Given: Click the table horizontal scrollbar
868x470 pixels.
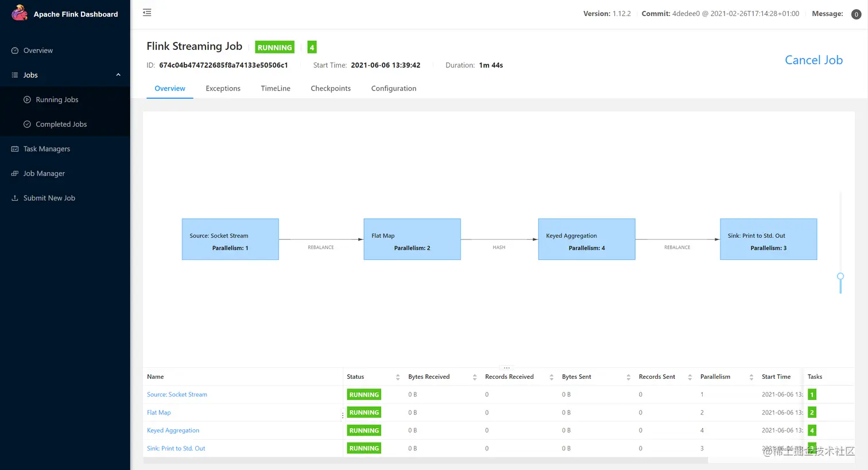Looking at the screenshot, I should coord(425,460).
